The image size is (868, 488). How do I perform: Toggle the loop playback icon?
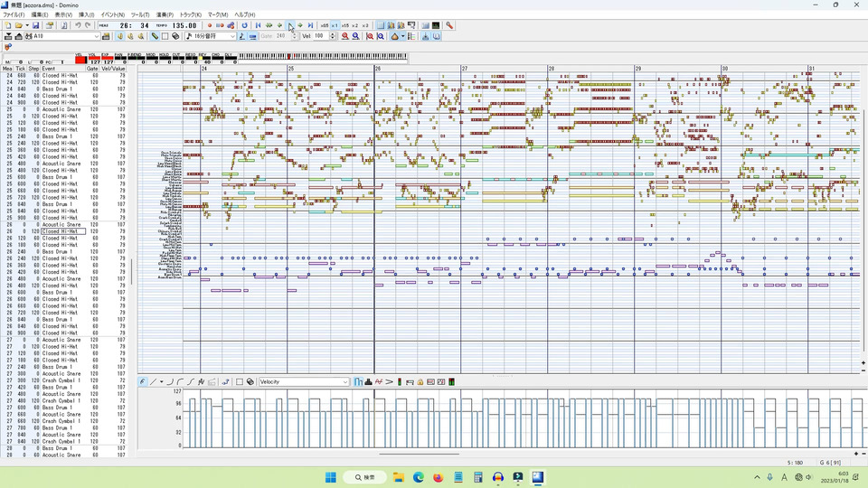(x=244, y=25)
